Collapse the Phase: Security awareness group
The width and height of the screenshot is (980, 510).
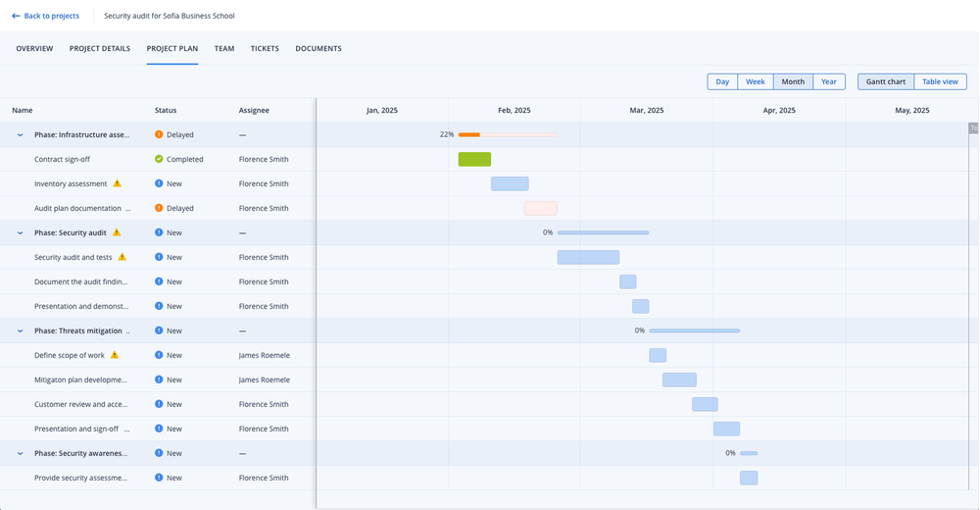tap(20, 454)
